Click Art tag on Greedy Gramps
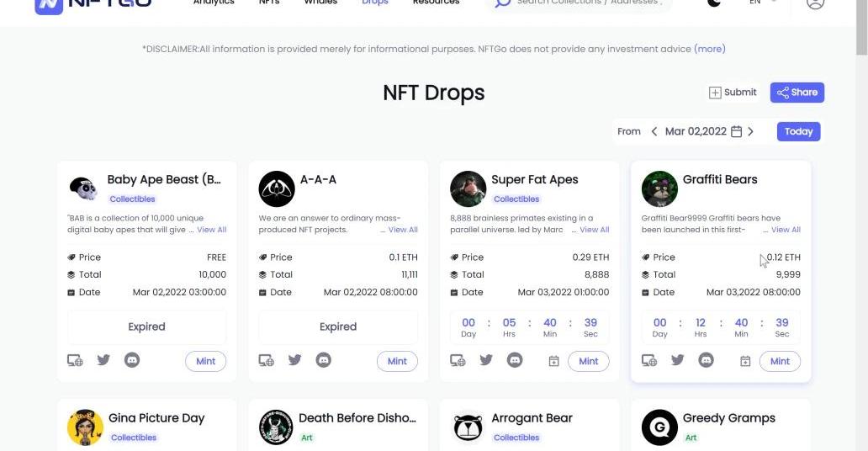The height and width of the screenshot is (451, 868). pyautogui.click(x=691, y=438)
